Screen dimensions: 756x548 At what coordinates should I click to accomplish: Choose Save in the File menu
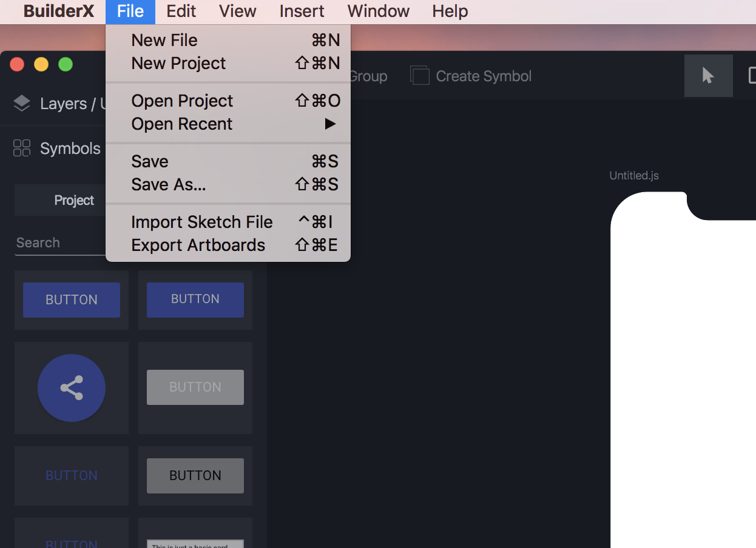tap(228, 161)
